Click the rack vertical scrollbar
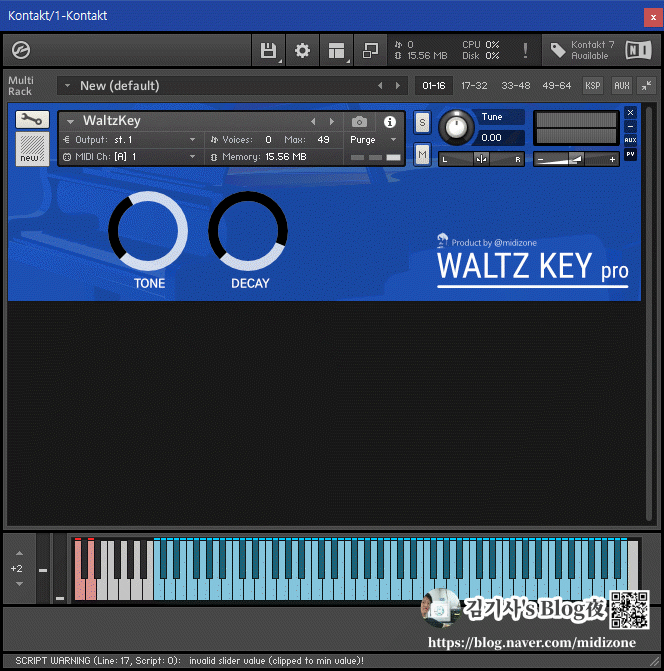This screenshot has height=671, width=664. 649,313
